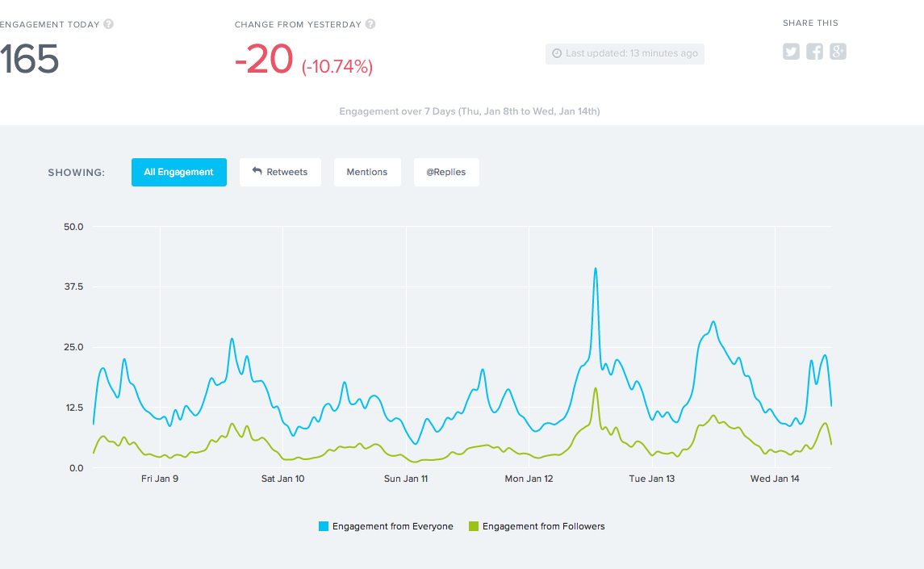Viewport: 924px width, 569px height.
Task: Share this on Facebook icon
Action: tap(814, 52)
